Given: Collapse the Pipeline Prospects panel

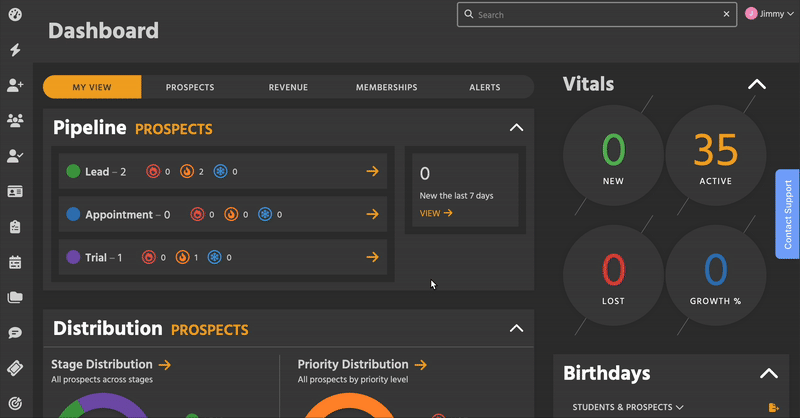Looking at the screenshot, I should pyautogui.click(x=516, y=128).
